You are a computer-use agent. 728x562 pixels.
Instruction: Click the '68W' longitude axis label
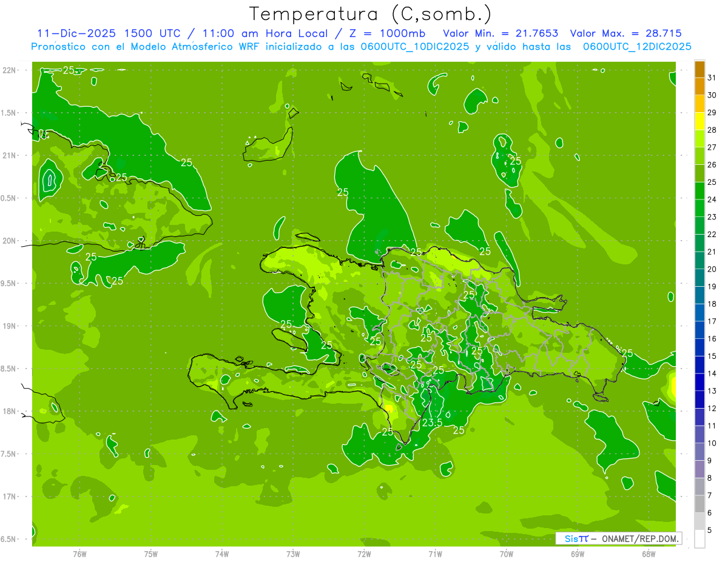[x=649, y=554]
